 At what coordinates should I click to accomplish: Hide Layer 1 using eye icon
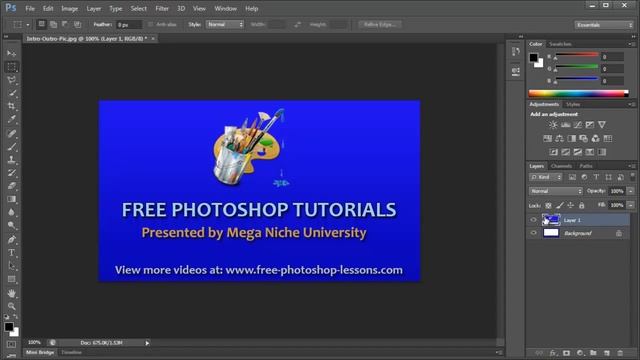[533, 220]
